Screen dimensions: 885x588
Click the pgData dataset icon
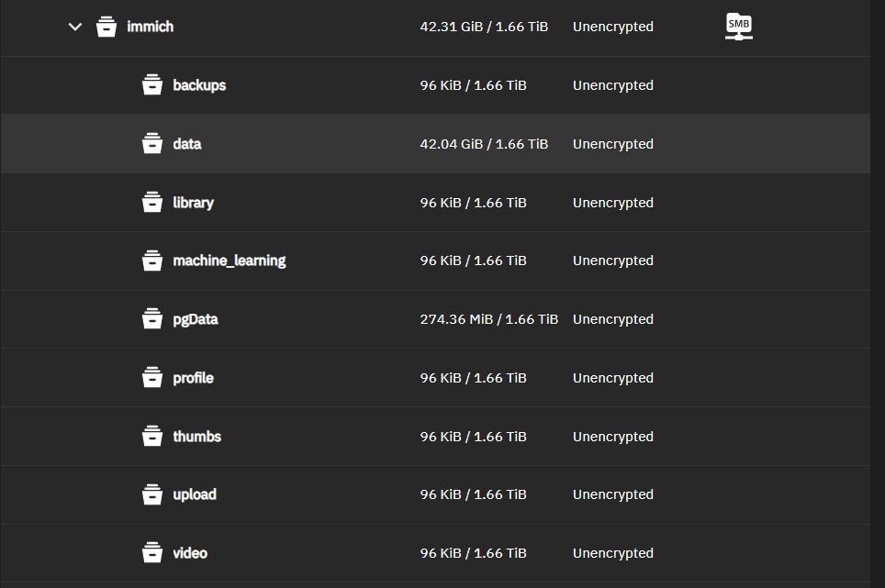point(152,319)
